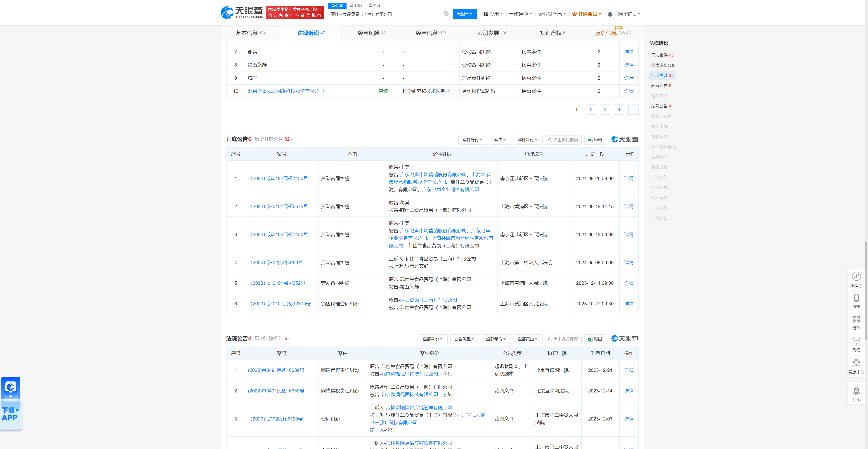Open 吉林省顺福供应链管理有限公司 in row 3
The height and width of the screenshot is (449, 868).
click(419, 408)
